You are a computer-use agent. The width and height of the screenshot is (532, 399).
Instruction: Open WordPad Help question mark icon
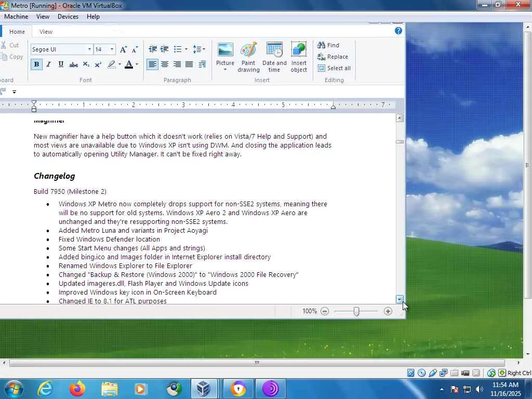(398, 31)
